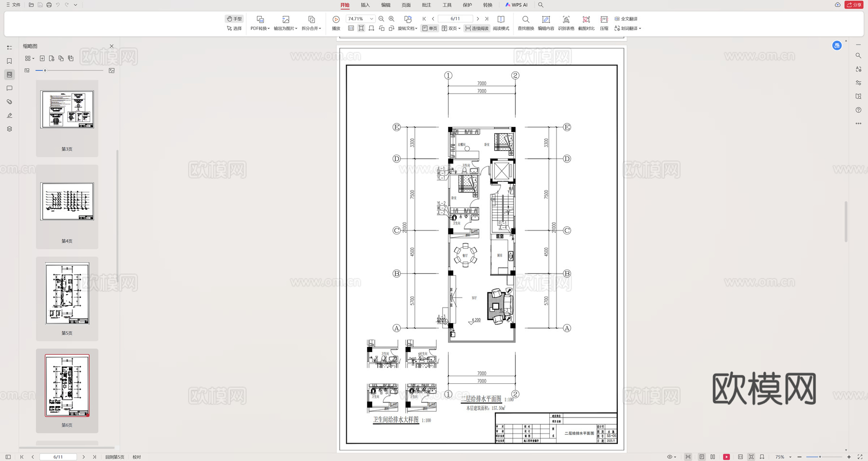Switch to the 插入 ribbon tab

[365, 5]
